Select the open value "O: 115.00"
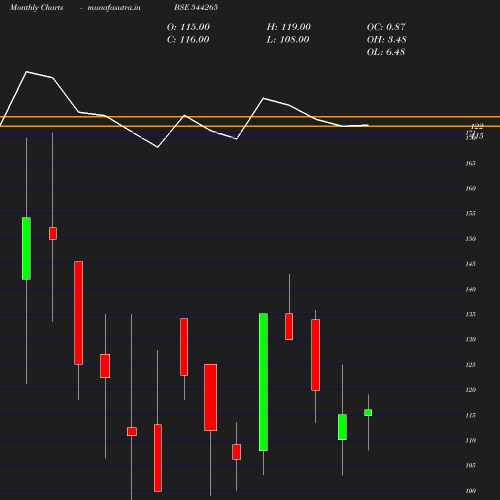 coord(188,27)
